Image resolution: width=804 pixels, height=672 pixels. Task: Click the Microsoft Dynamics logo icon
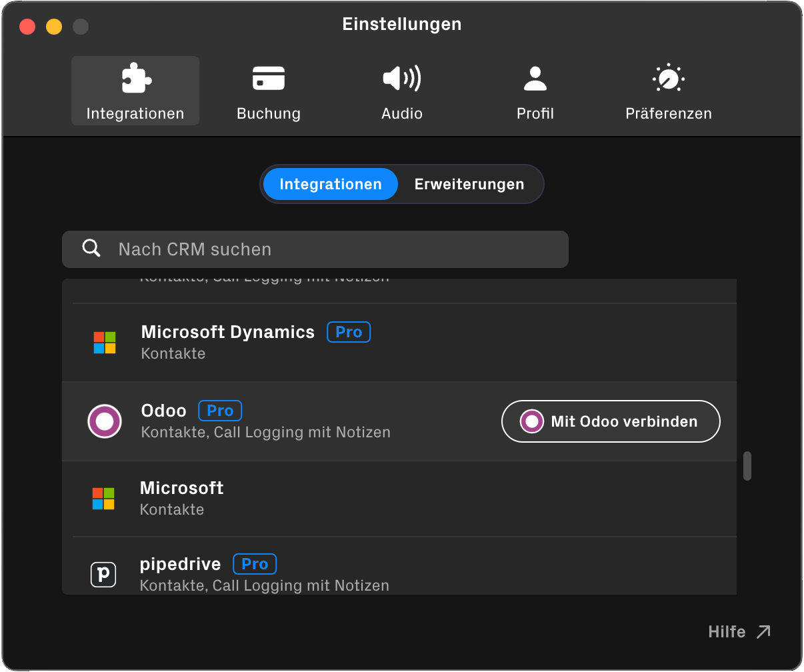click(x=105, y=343)
